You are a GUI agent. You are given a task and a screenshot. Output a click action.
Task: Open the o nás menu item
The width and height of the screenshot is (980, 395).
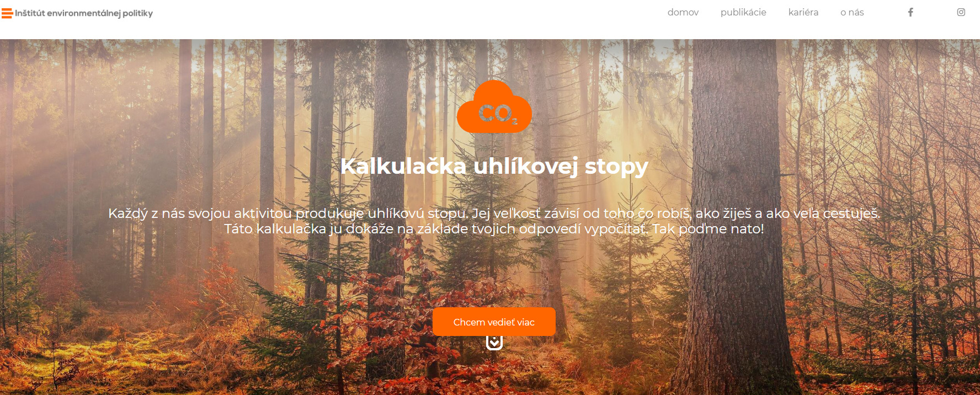click(852, 12)
